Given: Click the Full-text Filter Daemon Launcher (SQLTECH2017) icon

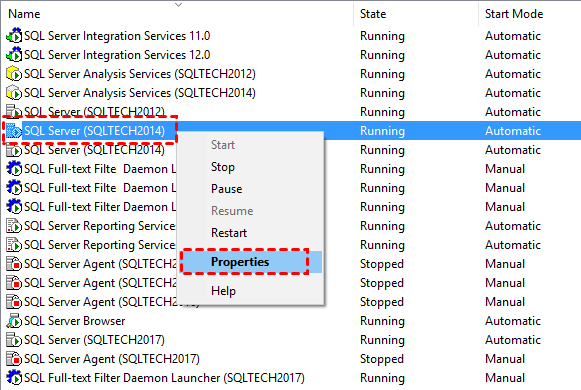Looking at the screenshot, I should pyautogui.click(x=14, y=377).
